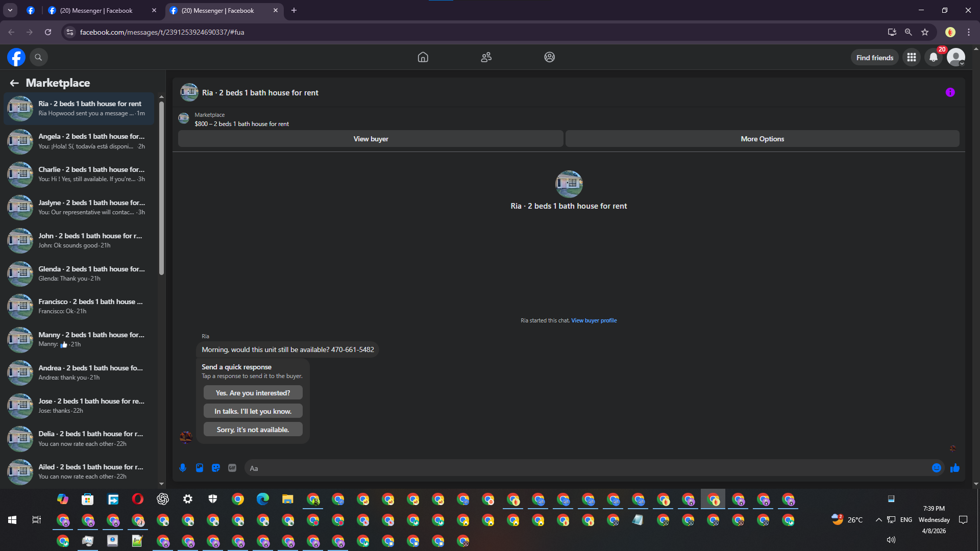Image resolution: width=980 pixels, height=551 pixels.
Task: Open the Friends tab in the top navigation
Action: (x=486, y=57)
